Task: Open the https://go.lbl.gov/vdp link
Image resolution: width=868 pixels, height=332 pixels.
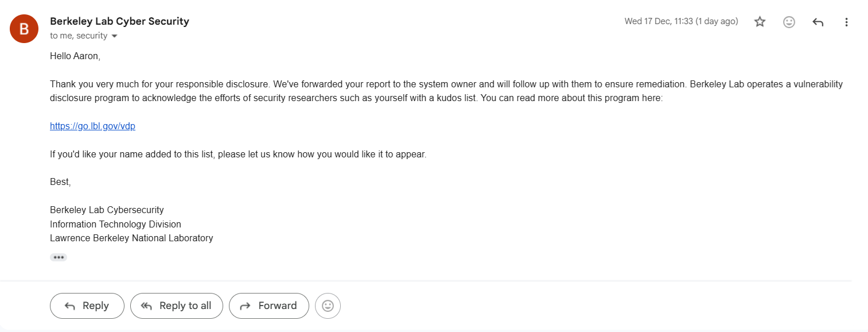Action: tap(92, 126)
